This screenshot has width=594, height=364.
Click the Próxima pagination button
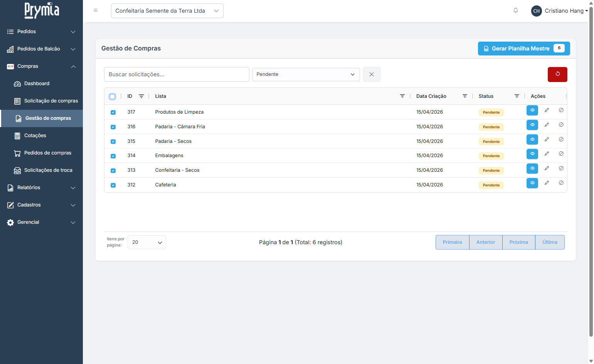coord(518,242)
